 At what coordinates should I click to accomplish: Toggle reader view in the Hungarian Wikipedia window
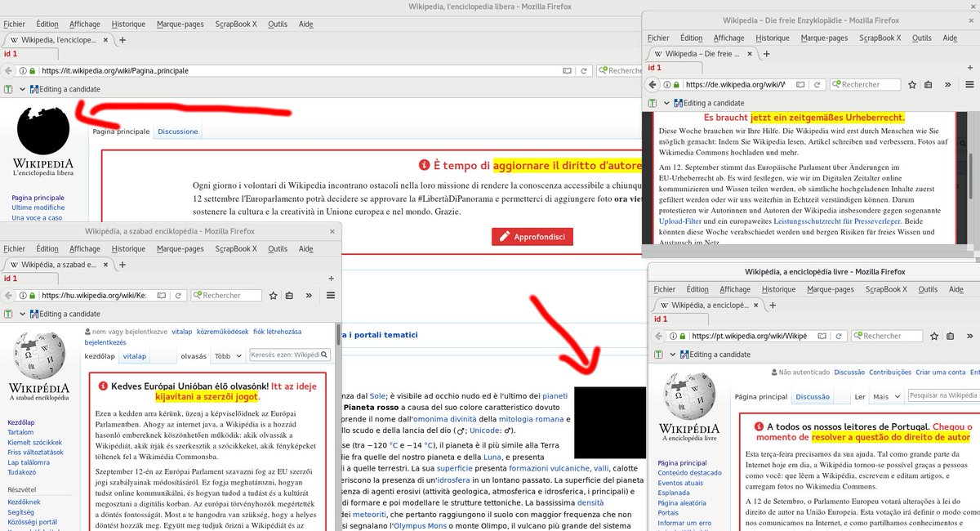coord(161,296)
